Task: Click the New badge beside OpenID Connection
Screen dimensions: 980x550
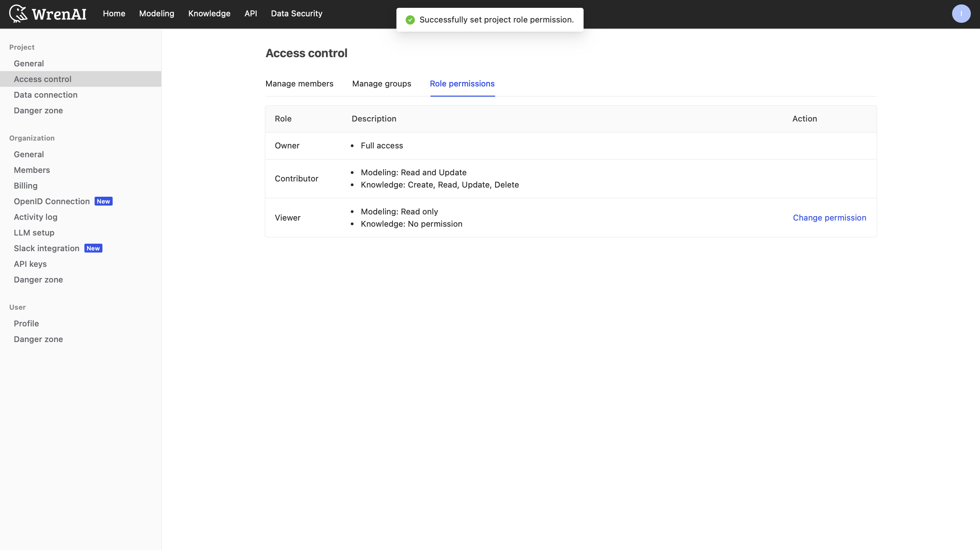Action: click(103, 201)
